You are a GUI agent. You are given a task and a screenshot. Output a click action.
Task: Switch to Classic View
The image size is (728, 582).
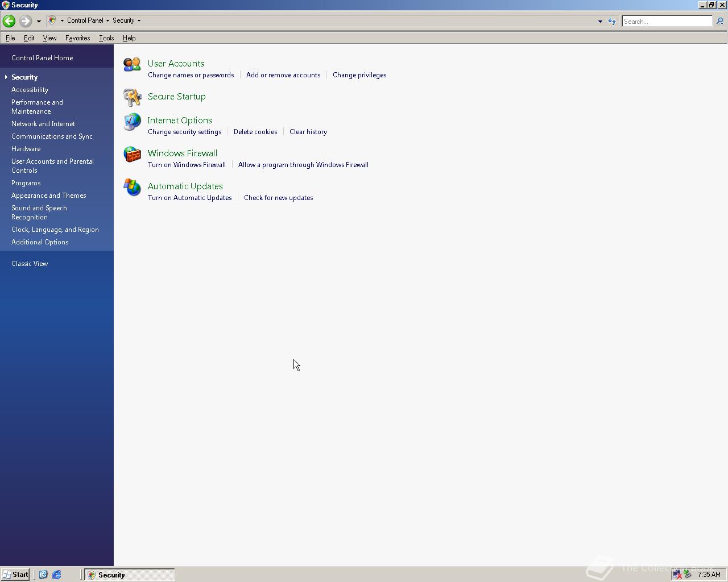30,264
